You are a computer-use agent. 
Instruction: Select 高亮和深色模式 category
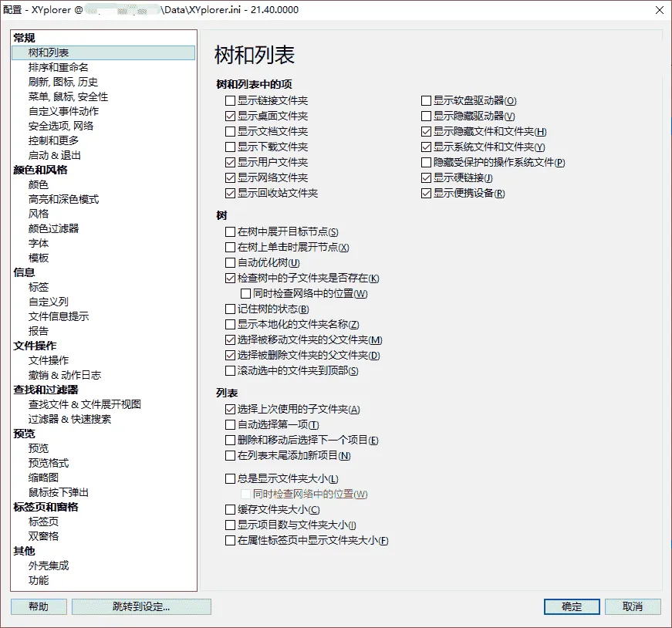tap(63, 199)
